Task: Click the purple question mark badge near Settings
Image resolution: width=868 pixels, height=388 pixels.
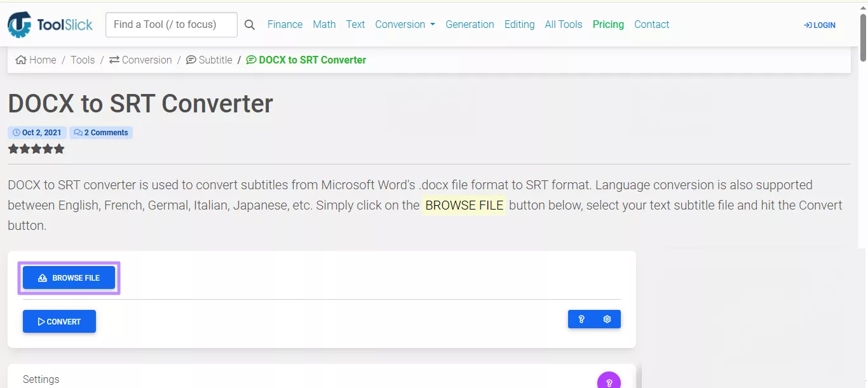Action: 609,380
